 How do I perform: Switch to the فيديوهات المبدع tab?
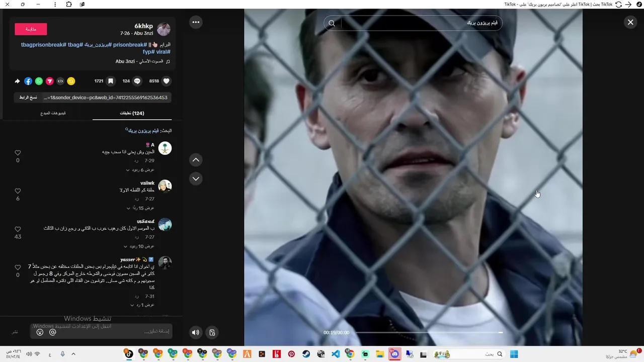click(53, 113)
